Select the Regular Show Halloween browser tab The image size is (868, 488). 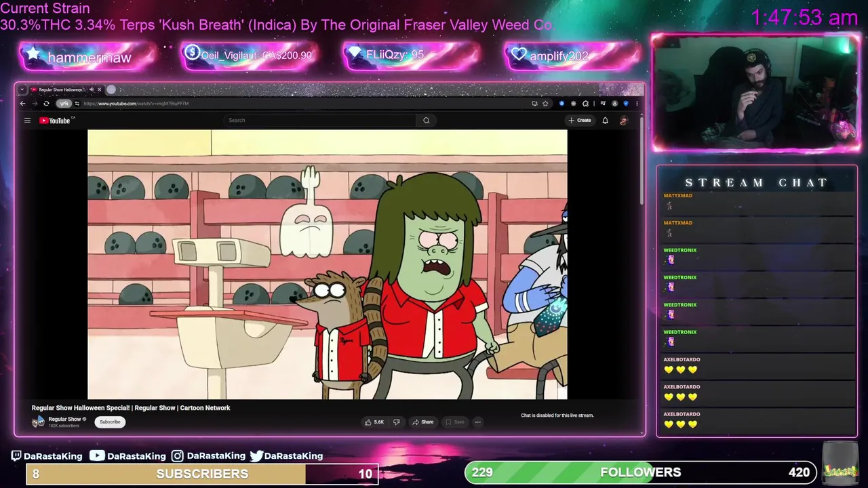60,89
